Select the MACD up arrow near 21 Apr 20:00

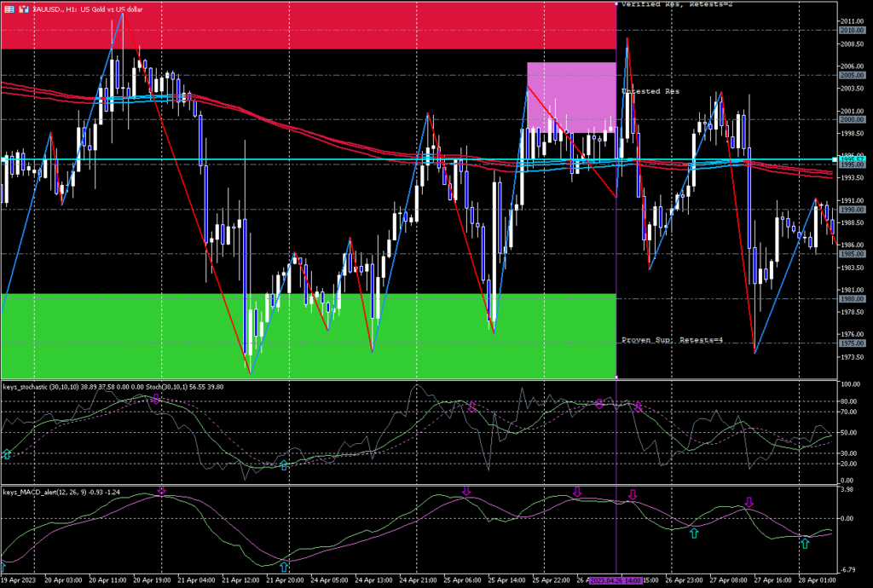coord(284,567)
